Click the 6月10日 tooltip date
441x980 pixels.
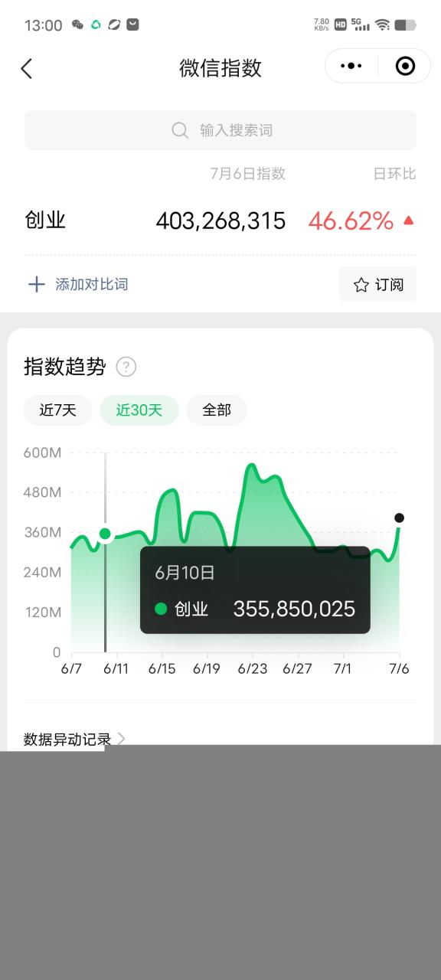click(185, 573)
